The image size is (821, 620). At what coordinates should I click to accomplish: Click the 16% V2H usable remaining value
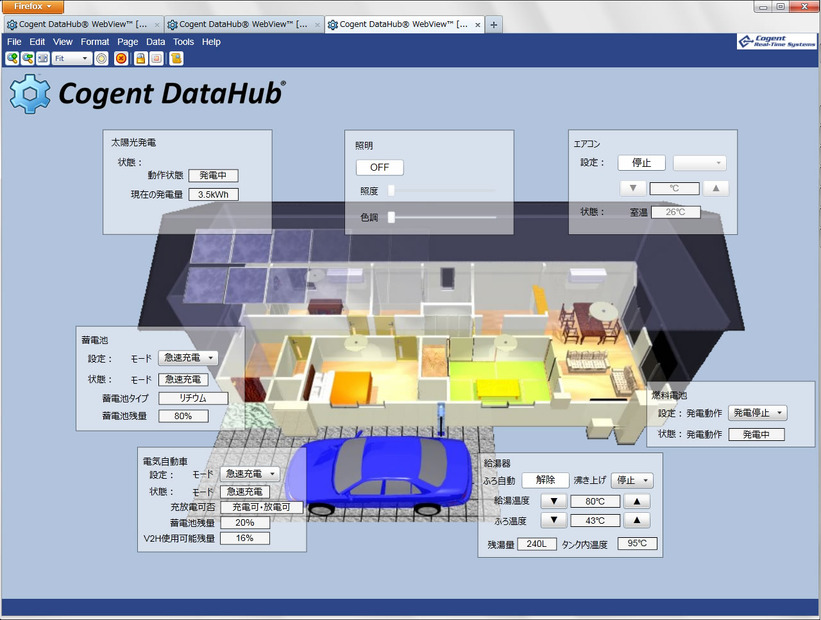[245, 538]
